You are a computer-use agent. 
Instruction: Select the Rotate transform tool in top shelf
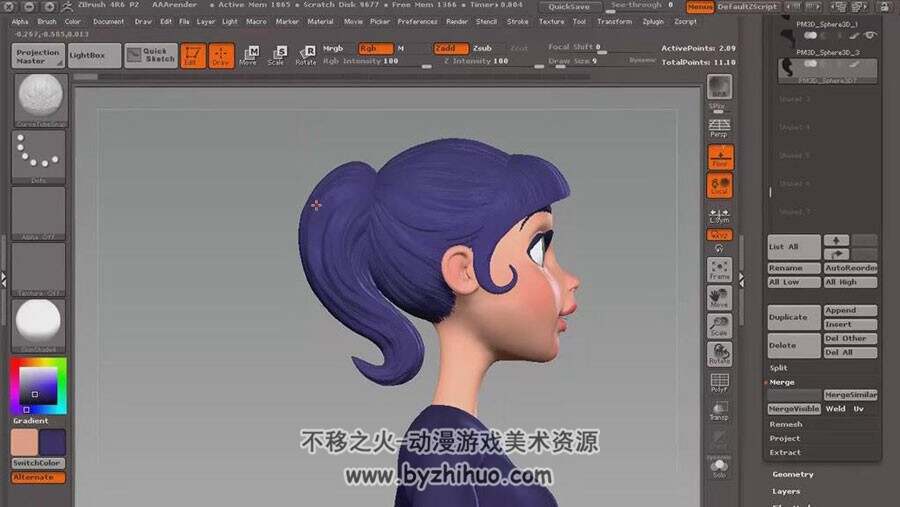(x=305, y=56)
